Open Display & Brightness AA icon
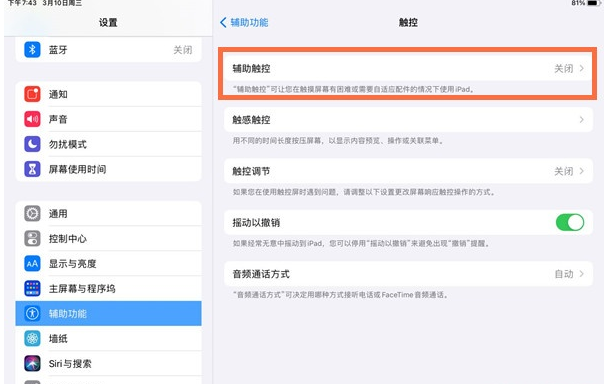 pyautogui.click(x=32, y=264)
